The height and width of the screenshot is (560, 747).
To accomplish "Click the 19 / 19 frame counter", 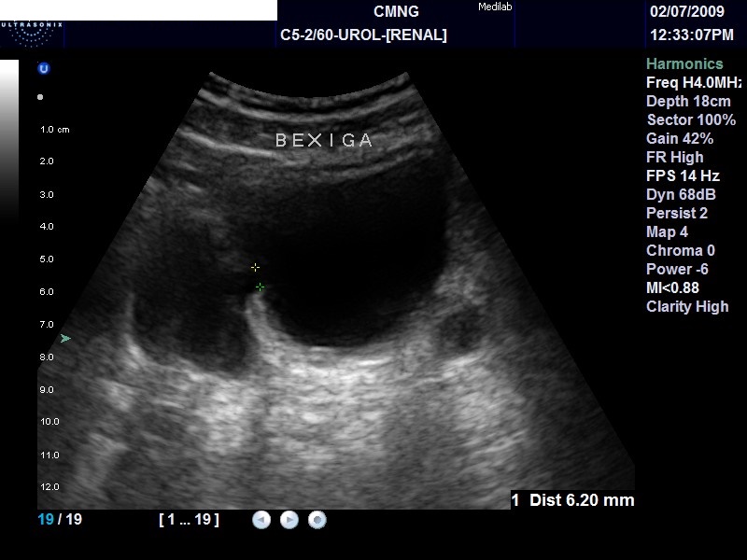I will point(60,519).
